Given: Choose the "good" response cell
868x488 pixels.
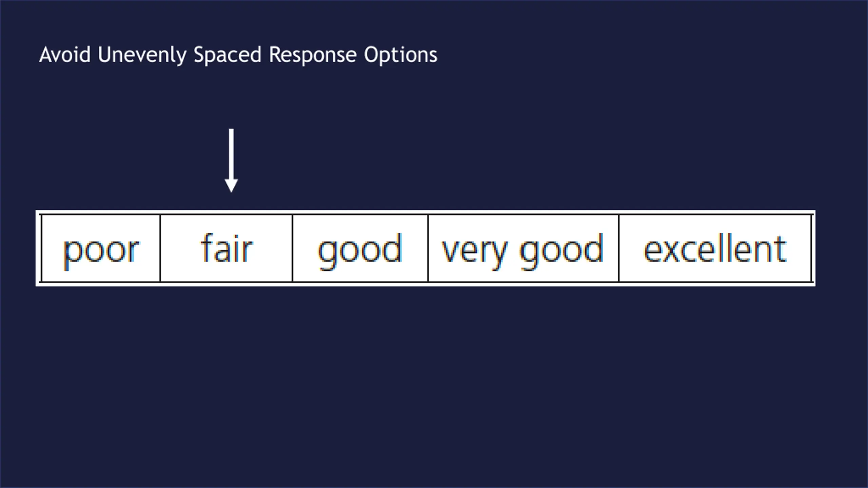Looking at the screenshot, I should tap(360, 248).
